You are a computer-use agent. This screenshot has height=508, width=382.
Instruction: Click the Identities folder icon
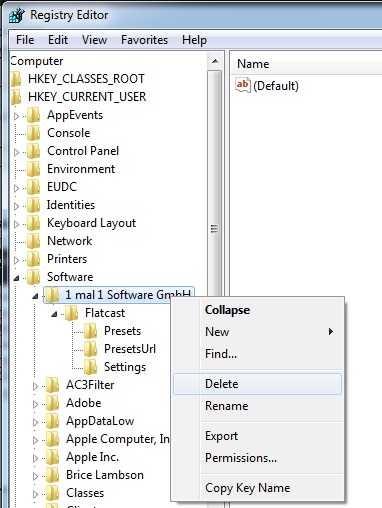(34, 205)
